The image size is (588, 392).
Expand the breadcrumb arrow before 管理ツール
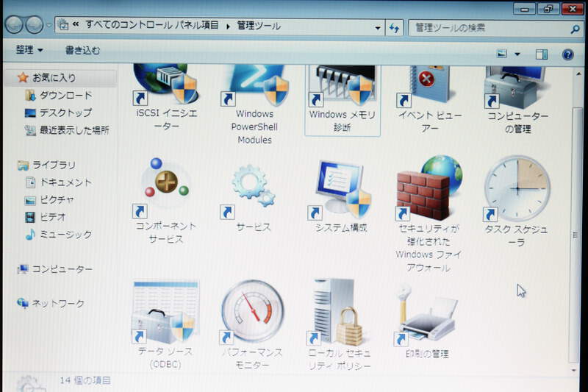(228, 26)
